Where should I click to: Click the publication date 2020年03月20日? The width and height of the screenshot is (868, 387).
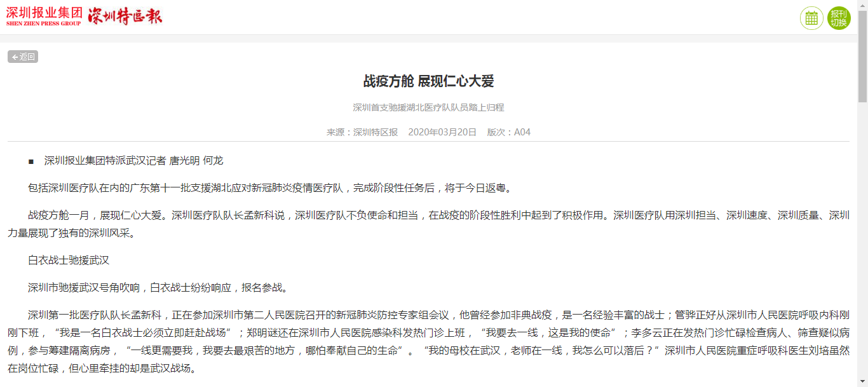tap(442, 132)
